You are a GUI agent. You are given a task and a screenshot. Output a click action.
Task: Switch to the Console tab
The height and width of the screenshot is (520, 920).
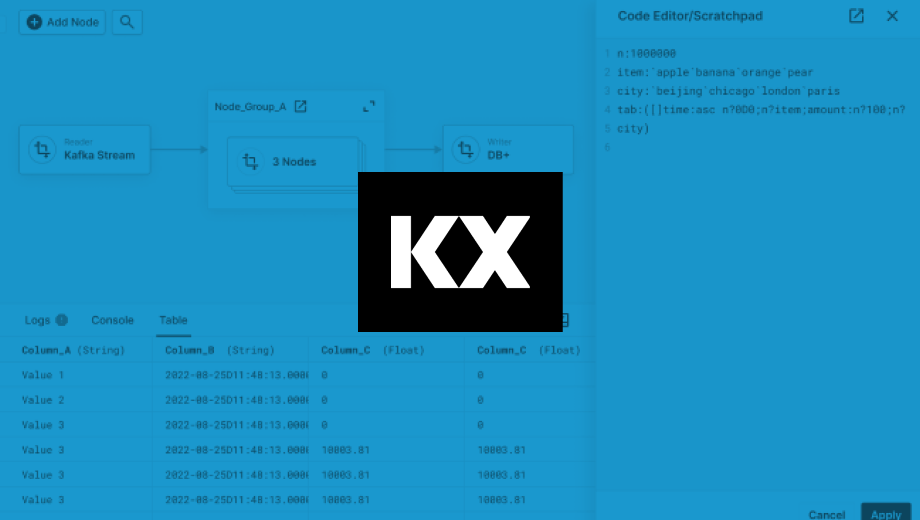click(x=112, y=320)
